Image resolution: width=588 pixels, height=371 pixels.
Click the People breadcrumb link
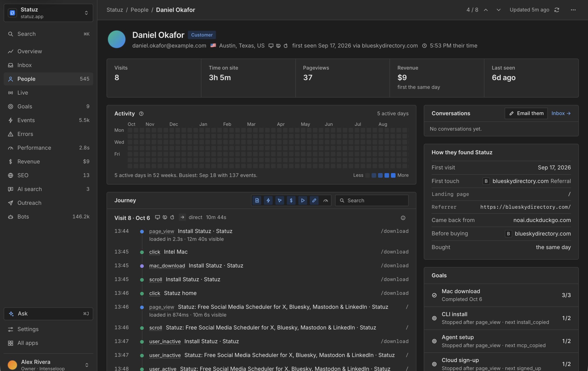pyautogui.click(x=139, y=10)
